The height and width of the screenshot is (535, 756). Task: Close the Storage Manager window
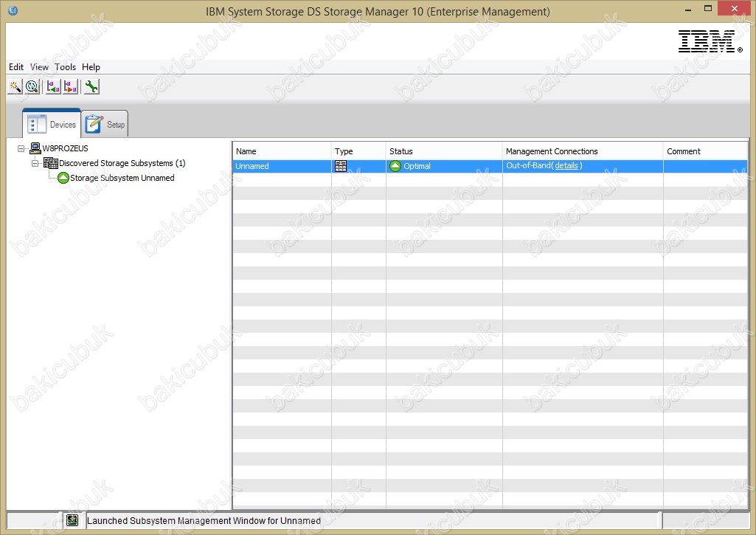click(x=735, y=9)
